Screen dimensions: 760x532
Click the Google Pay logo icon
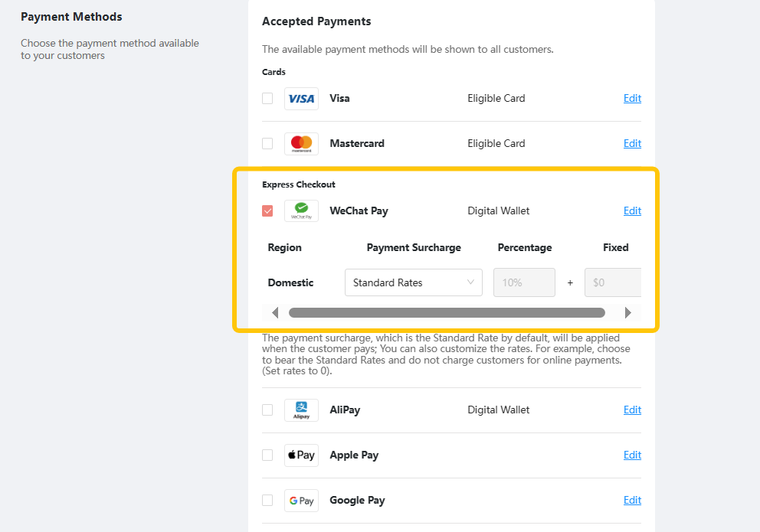click(301, 501)
